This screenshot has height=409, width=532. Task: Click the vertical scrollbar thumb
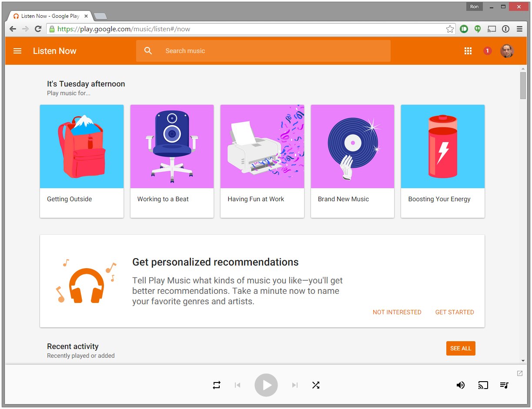point(523,86)
